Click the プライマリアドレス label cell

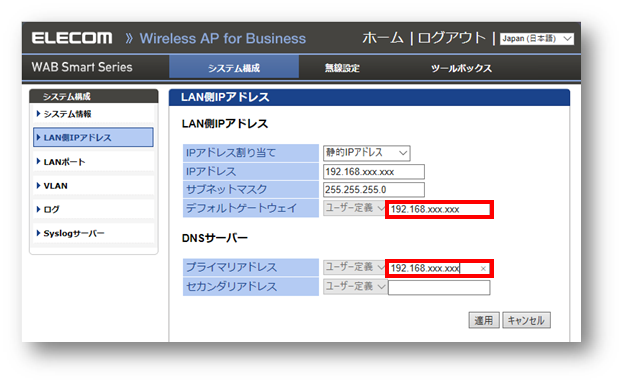click(251, 267)
